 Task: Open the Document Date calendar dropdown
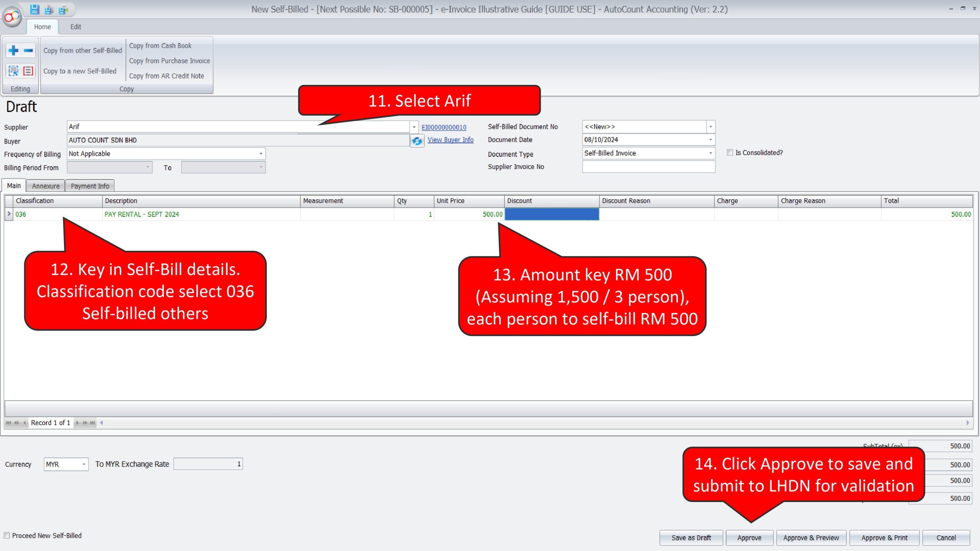point(710,140)
